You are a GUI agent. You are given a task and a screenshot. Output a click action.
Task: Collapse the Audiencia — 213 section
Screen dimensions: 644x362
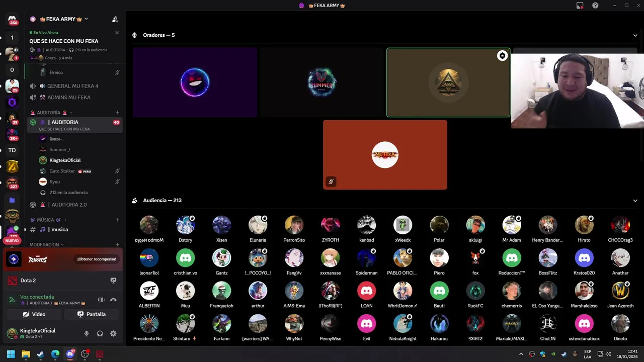tap(635, 201)
